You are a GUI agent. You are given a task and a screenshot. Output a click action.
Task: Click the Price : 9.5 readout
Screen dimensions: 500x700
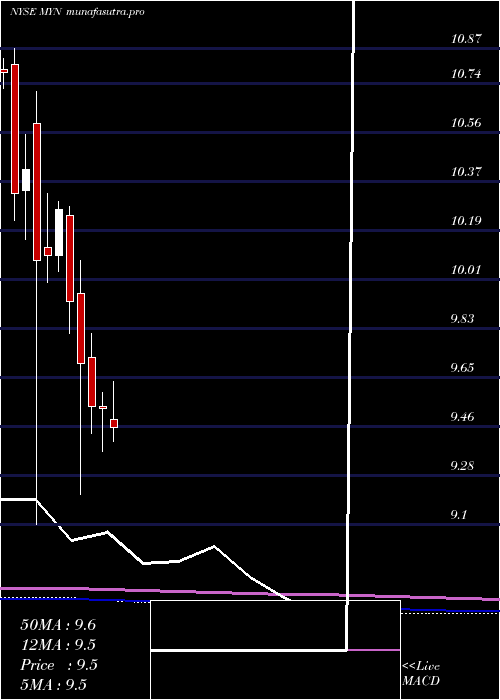click(59, 665)
